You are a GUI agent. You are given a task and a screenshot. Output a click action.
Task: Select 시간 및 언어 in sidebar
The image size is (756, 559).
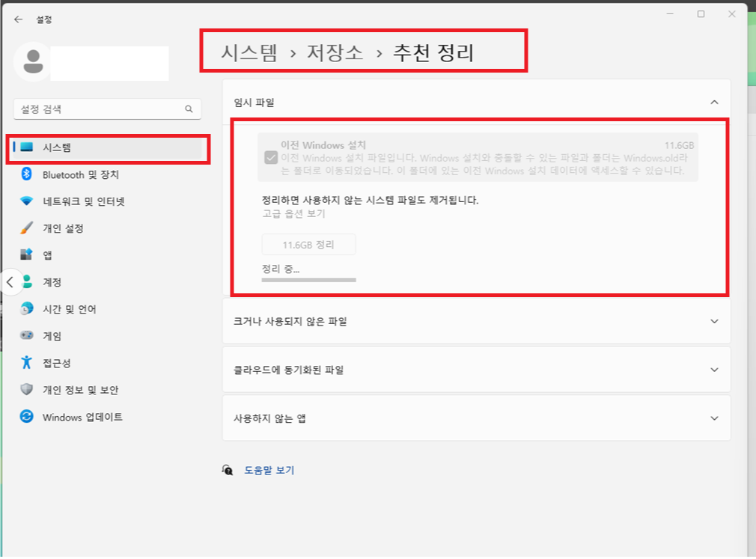(x=108, y=309)
